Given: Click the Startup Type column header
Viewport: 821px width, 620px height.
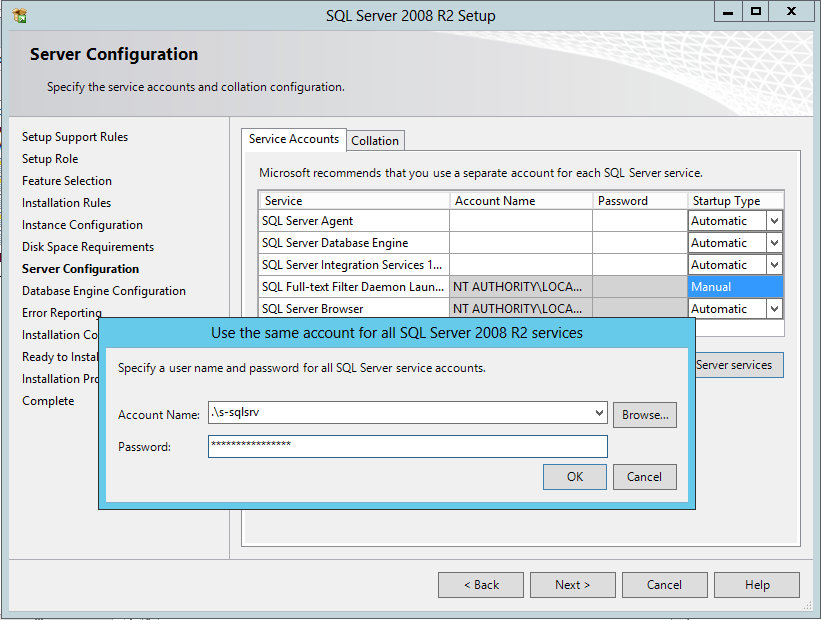Looking at the screenshot, I should 736,201.
